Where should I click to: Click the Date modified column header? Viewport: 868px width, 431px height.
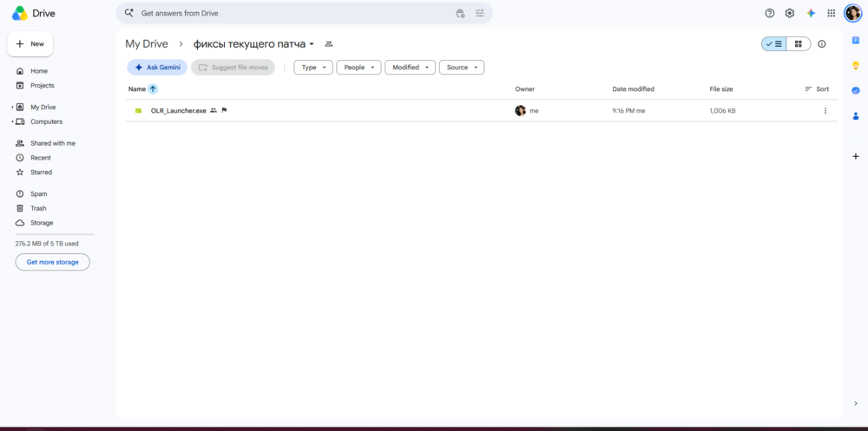pyautogui.click(x=634, y=89)
